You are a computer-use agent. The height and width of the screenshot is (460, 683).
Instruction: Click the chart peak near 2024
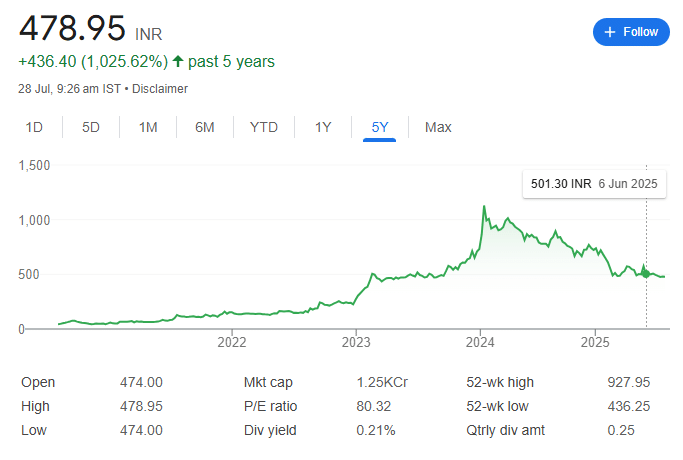[x=484, y=206]
